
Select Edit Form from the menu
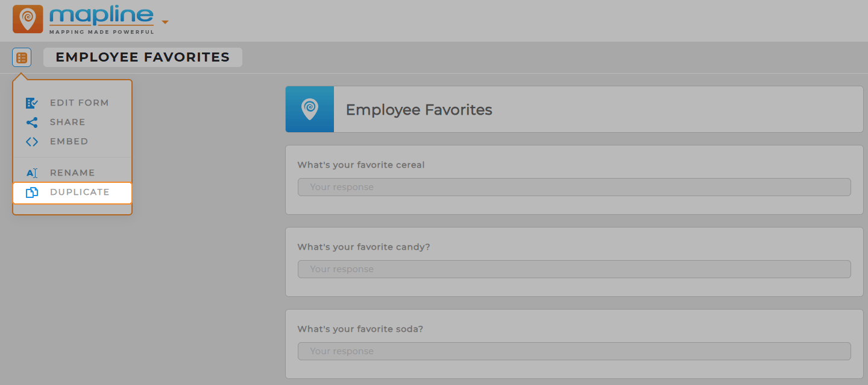(x=79, y=103)
